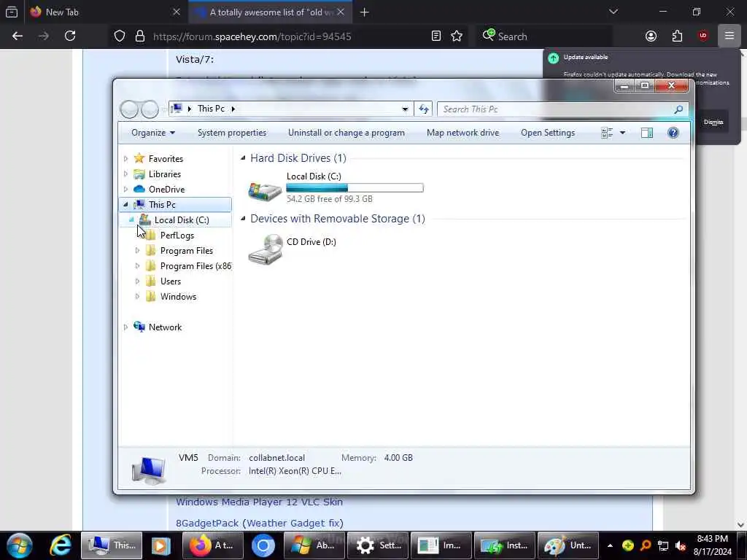Open the Settings taskbar button
The height and width of the screenshot is (560, 747).
click(379, 545)
